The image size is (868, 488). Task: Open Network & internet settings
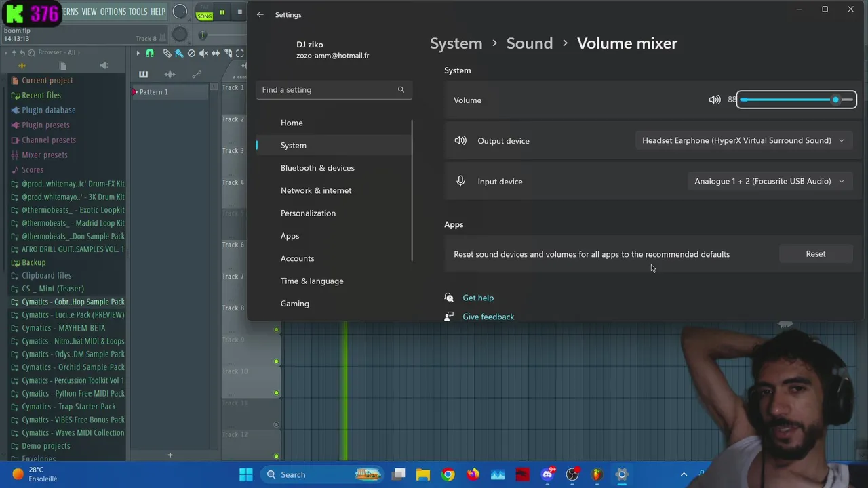pyautogui.click(x=316, y=190)
